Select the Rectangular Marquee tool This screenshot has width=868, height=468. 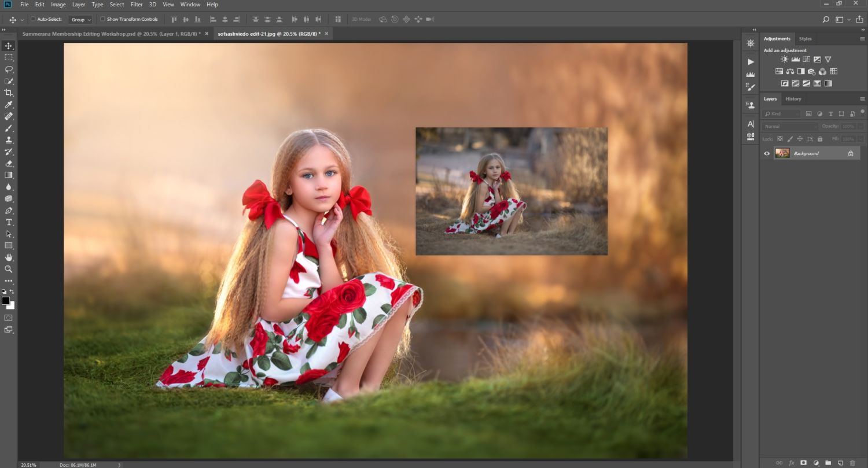9,57
